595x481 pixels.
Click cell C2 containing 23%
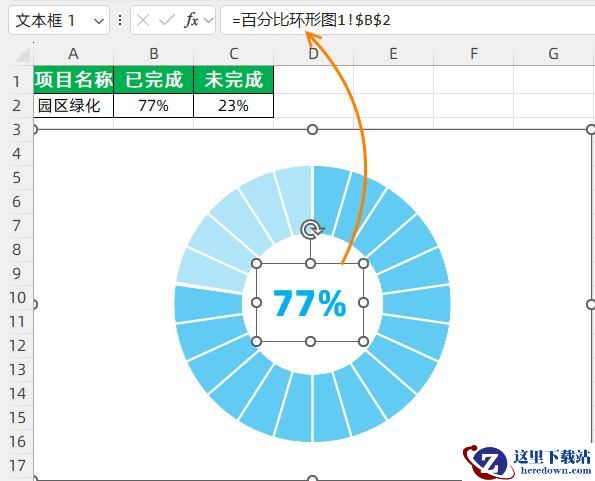[233, 105]
